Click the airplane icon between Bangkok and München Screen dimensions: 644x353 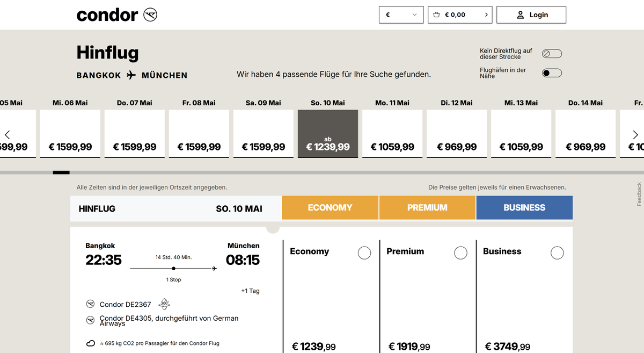click(131, 75)
